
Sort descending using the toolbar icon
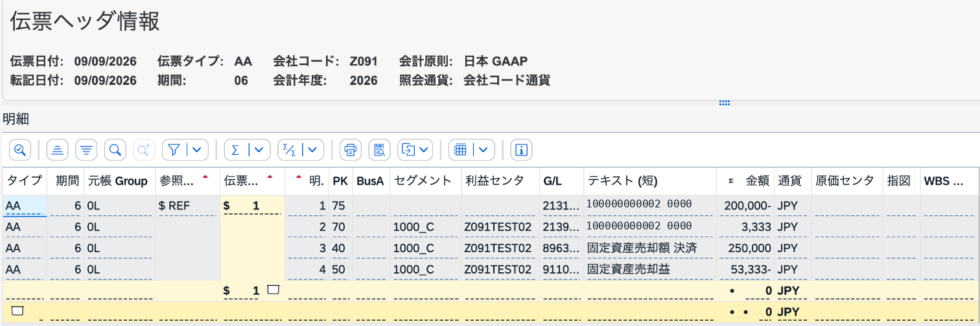[x=86, y=150]
